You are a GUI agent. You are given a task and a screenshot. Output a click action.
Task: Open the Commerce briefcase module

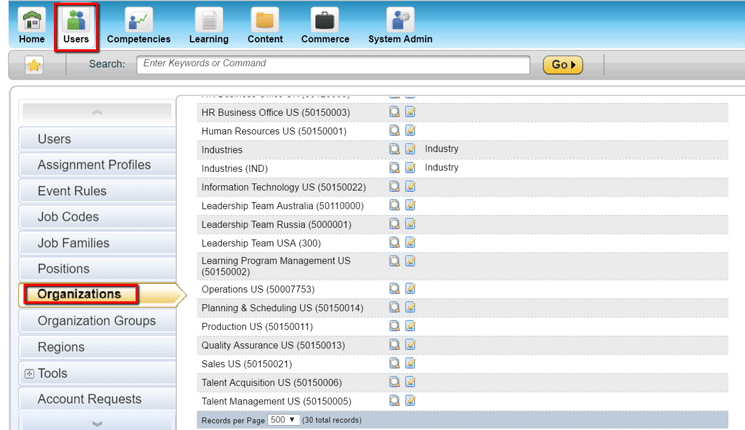point(325,25)
